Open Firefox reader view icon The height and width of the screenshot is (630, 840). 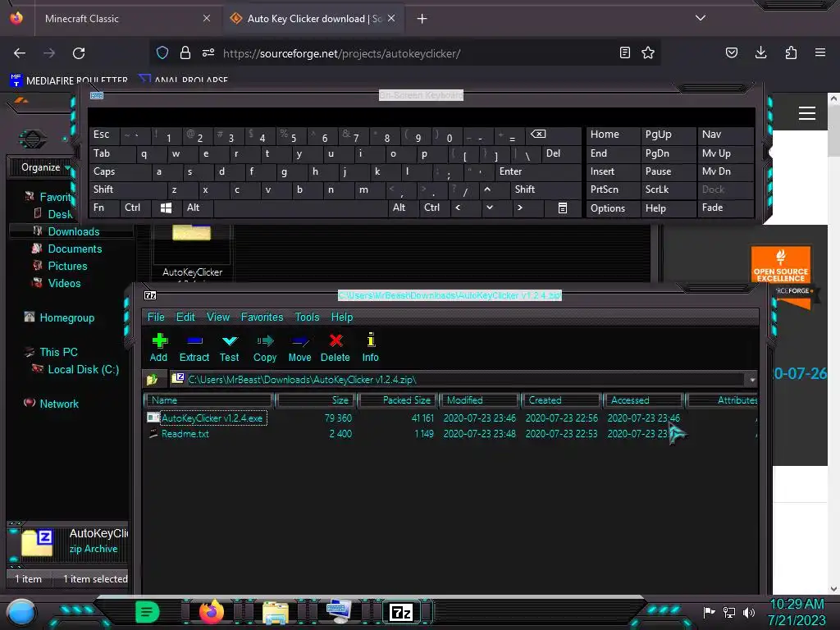pyautogui.click(x=624, y=52)
